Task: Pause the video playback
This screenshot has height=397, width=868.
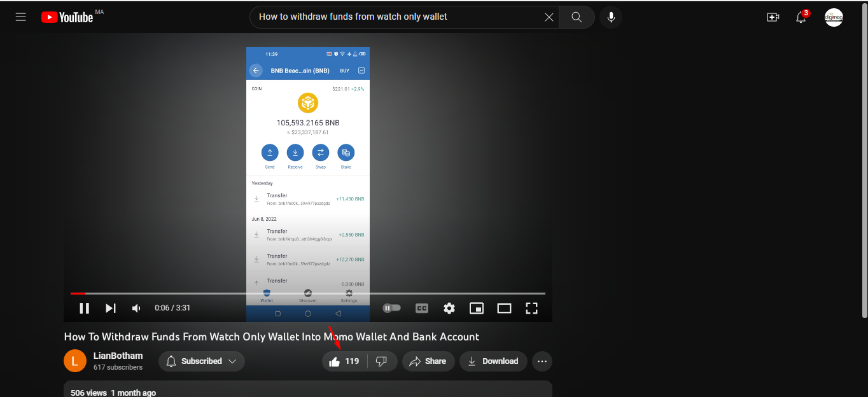Action: coord(84,308)
